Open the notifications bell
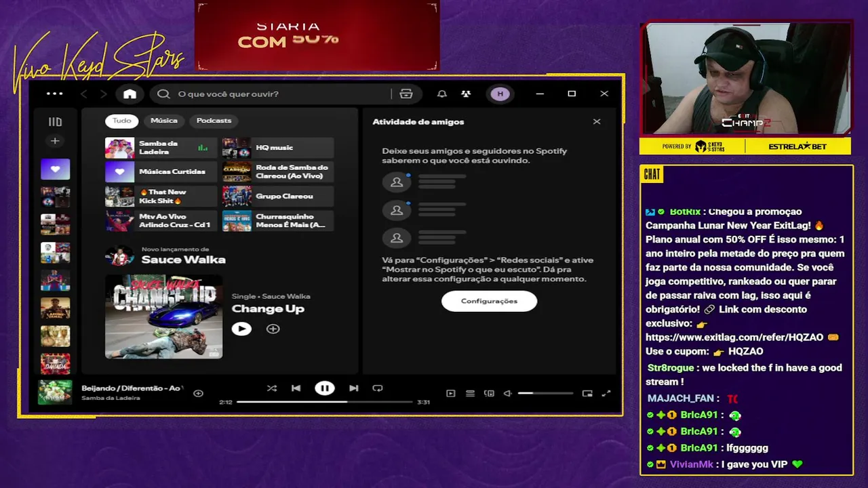The height and width of the screenshot is (488, 868). point(441,94)
